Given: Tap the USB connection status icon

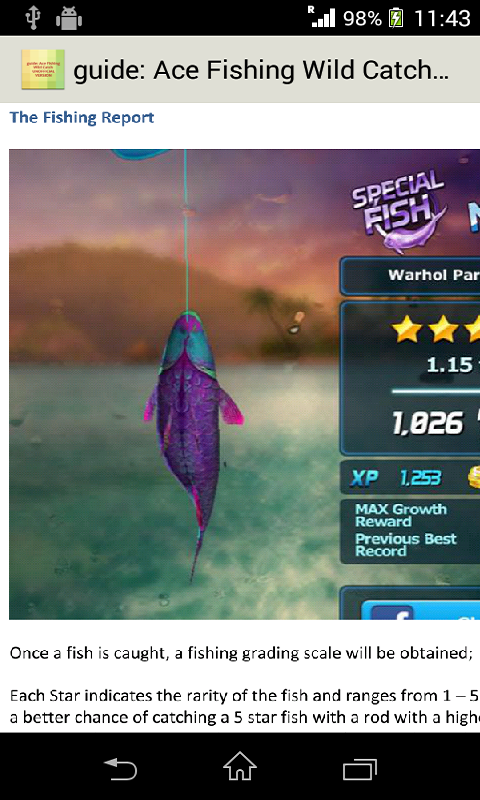Looking at the screenshot, I should click(x=33, y=18).
